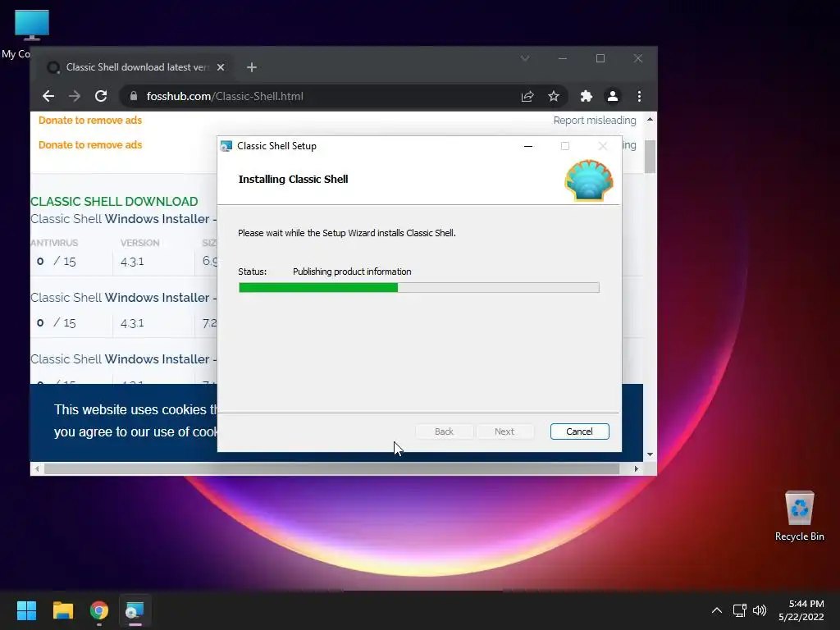Select the Recycle Bin desktop icon
The height and width of the screenshot is (630, 840).
coord(799,515)
